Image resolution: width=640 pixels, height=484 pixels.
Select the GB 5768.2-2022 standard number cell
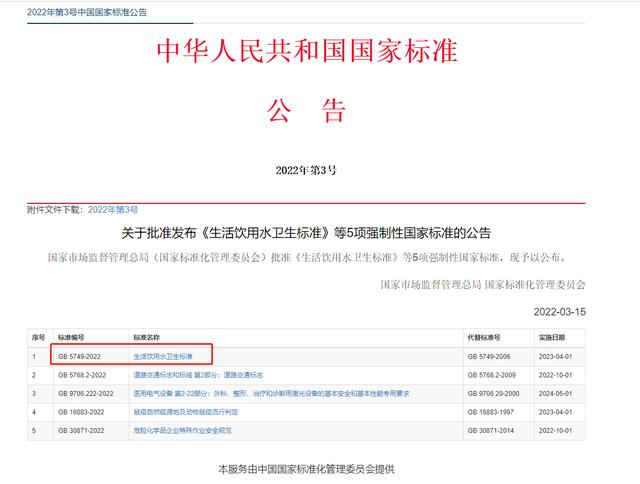point(81,374)
